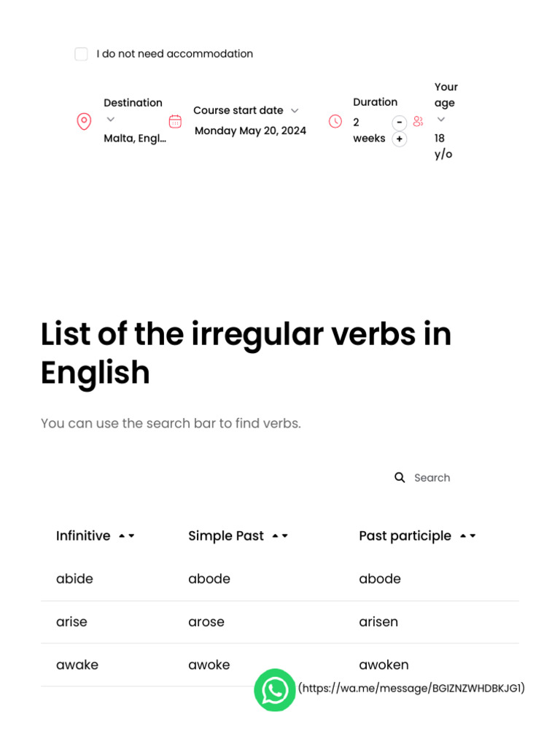The height and width of the screenshot is (747, 560).
Task: Click the WhatsApp chat icon
Action: [275, 689]
